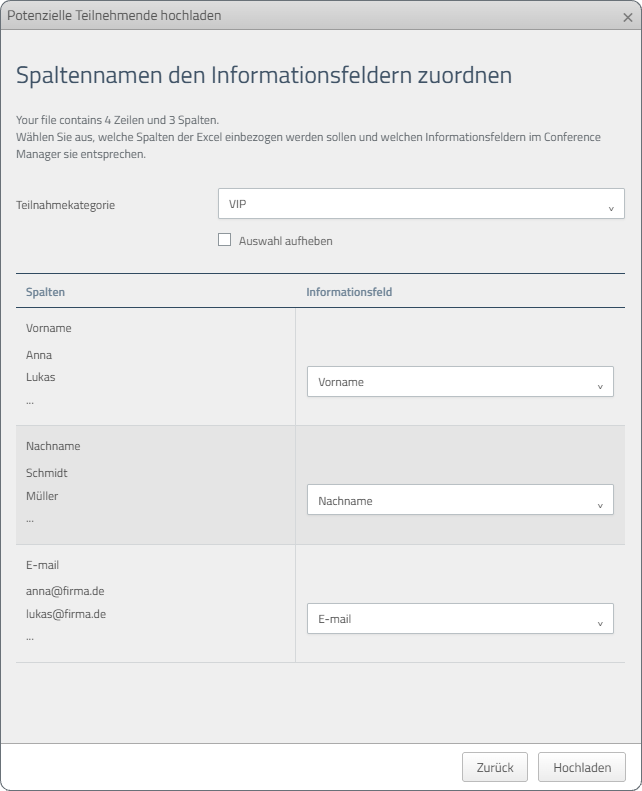Viewport: 642px width, 791px height.
Task: Open the Teilnahmekategorie VIP dropdown
Action: point(421,204)
